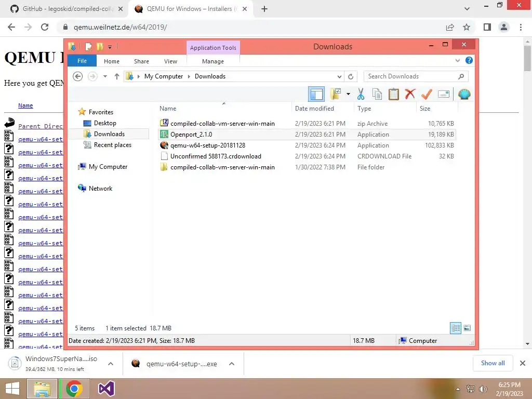Viewport: 532px width, 399px height.
Task: Click the Chrome back arrow
Action: pos(11,27)
